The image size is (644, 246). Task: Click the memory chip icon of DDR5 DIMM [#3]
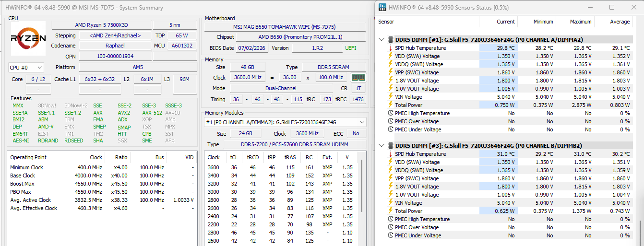390,146
